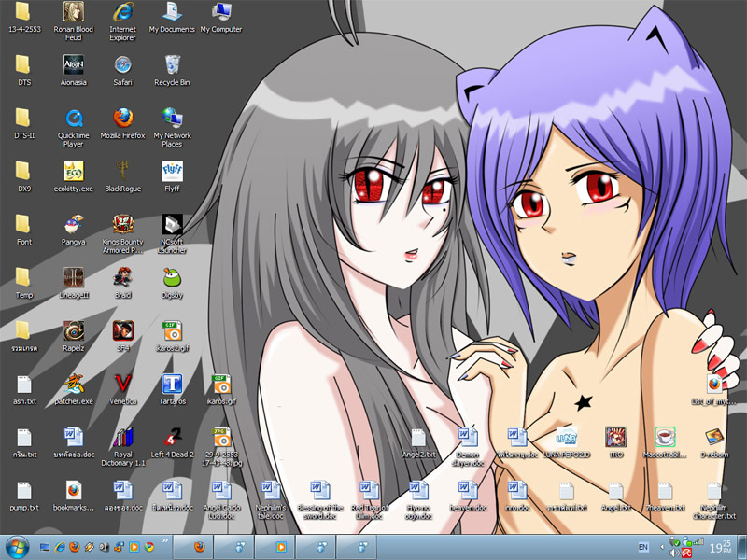Click the 29-9-2553 JPG file icon
Viewport: 747px width, 560px height.
(x=221, y=447)
